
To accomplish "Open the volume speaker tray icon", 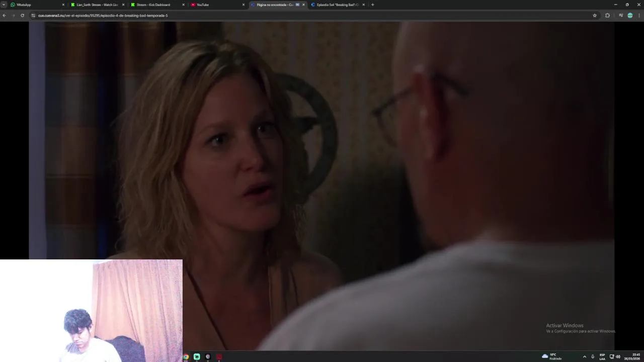I will (618, 356).
